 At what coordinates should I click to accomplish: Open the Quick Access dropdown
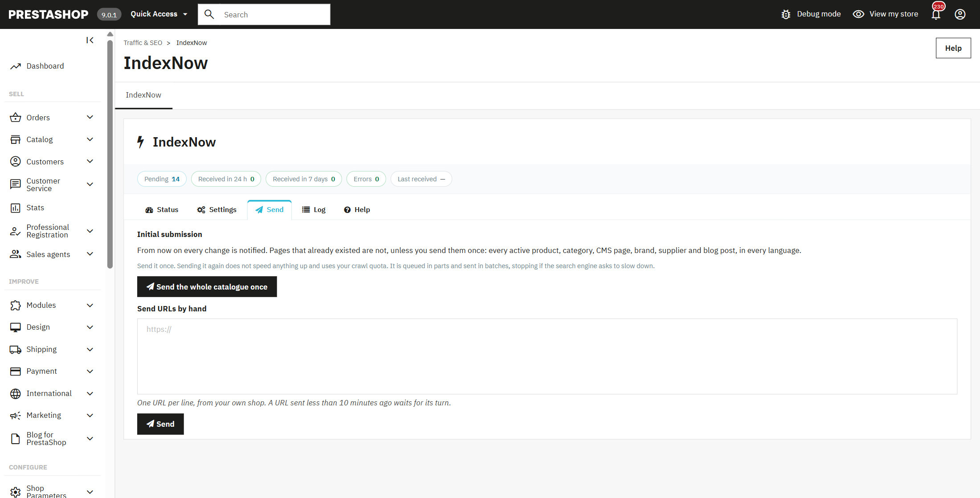point(159,14)
